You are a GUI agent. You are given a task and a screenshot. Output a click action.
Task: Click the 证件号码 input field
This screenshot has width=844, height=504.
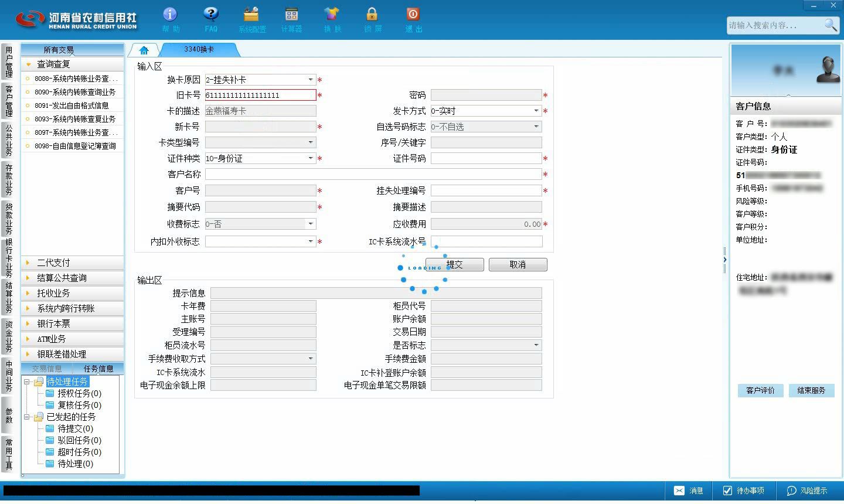(486, 158)
